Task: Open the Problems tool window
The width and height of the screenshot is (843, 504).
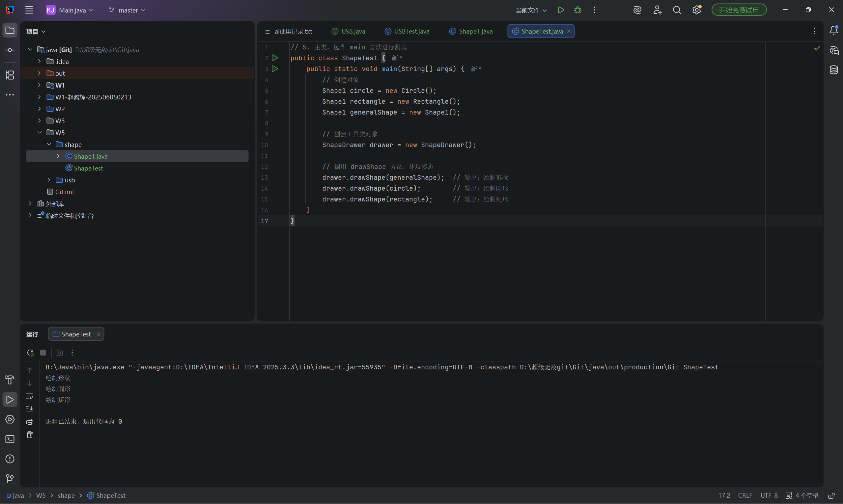Action: coord(10,459)
